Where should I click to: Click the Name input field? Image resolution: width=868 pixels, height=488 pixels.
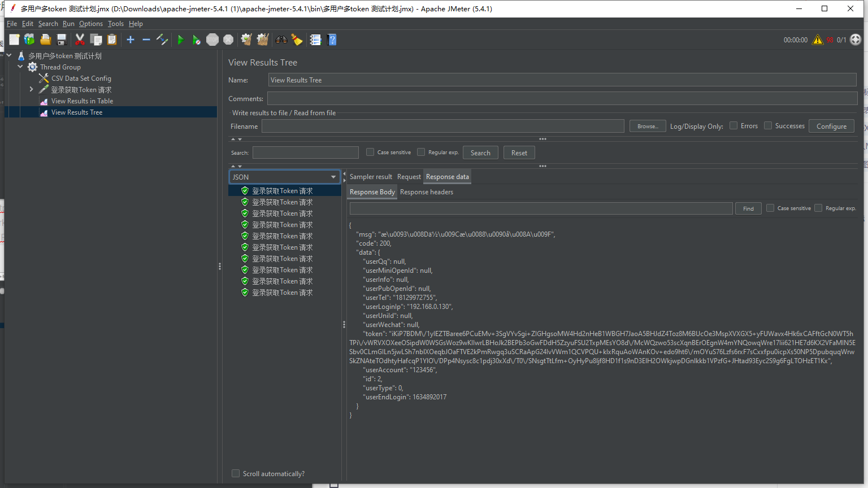point(562,80)
